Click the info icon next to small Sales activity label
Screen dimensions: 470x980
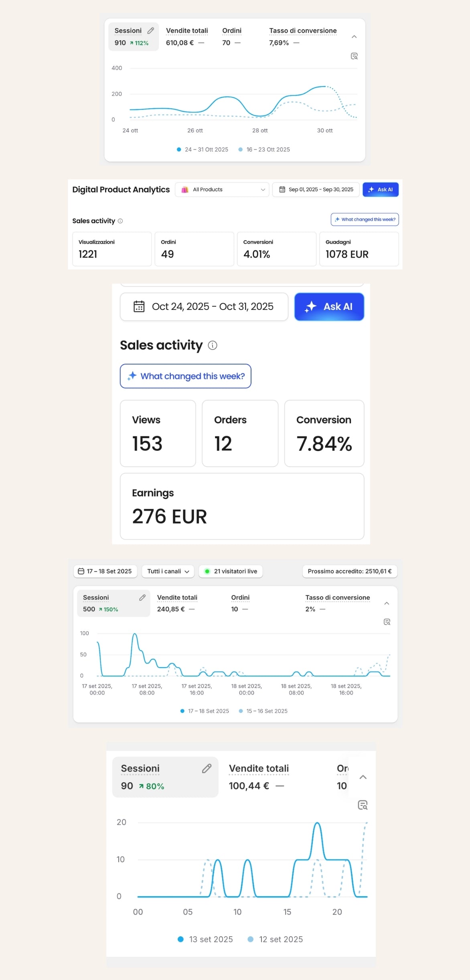tap(120, 221)
